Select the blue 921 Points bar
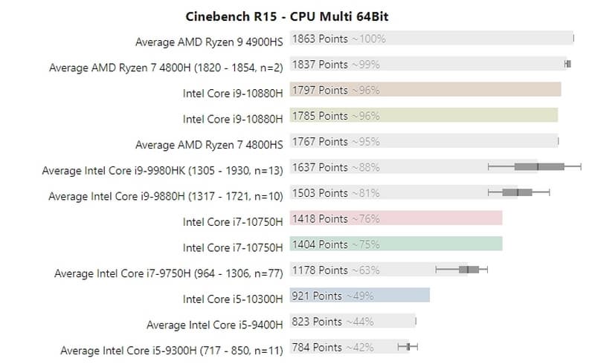The height and width of the screenshot is (364, 595). (360, 296)
